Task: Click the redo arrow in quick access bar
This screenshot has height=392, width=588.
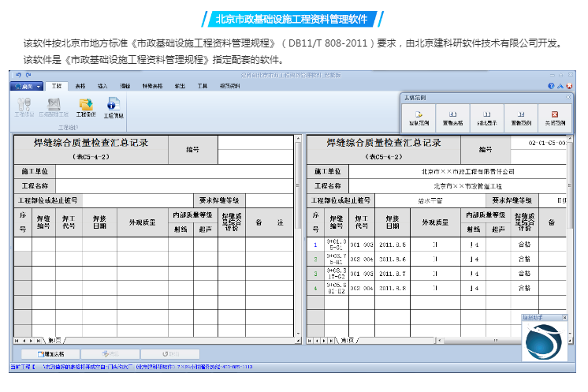Action: (28, 75)
